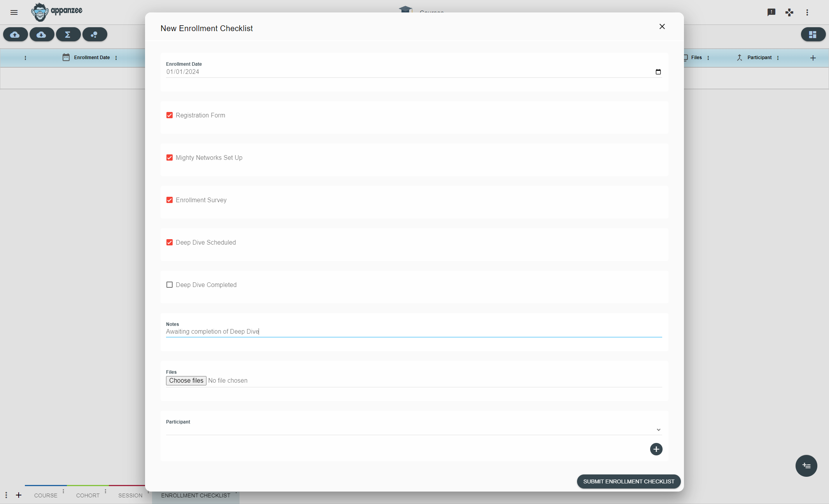Click the Participant column header
This screenshot has height=504, width=829.
(759, 58)
